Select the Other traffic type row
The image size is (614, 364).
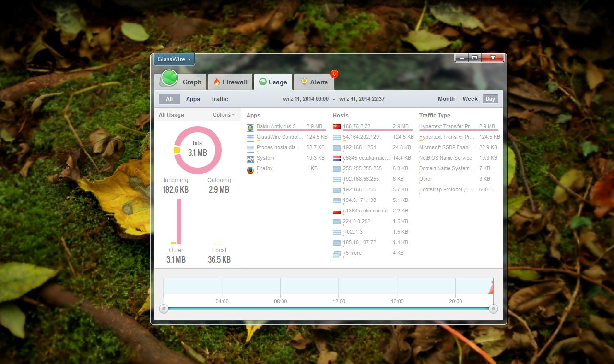[459, 179]
